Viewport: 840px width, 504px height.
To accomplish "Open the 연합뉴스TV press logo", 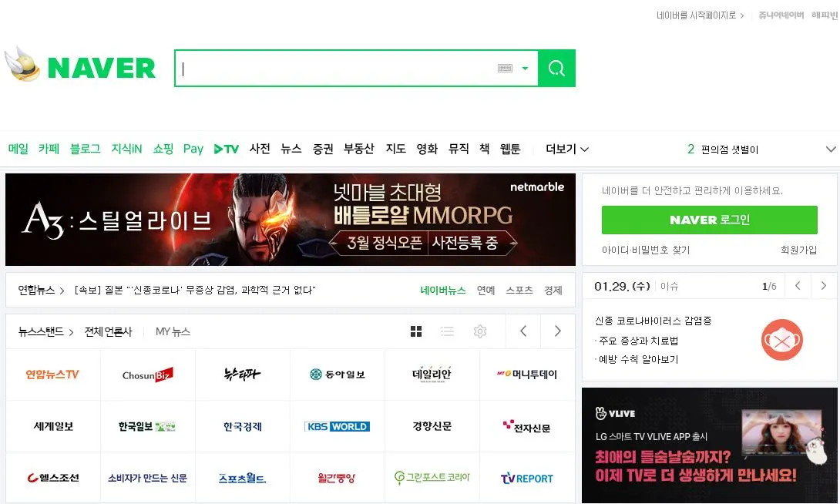I will [52, 375].
